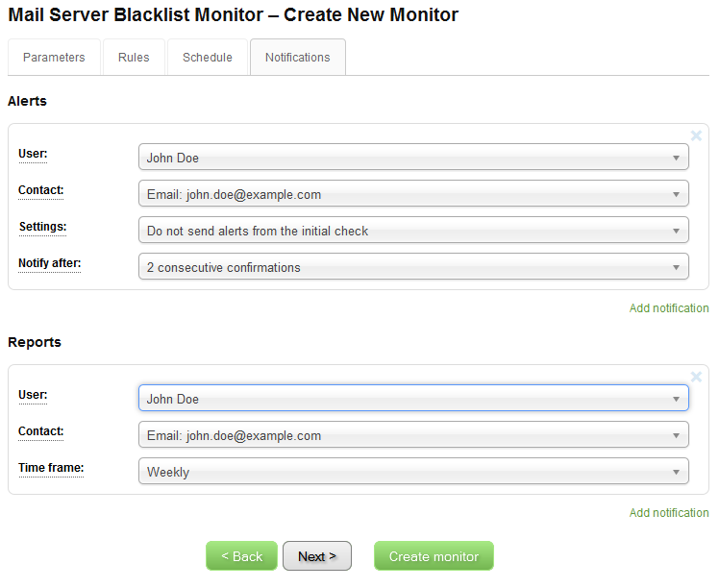Screen dimensions: 719x588
Task: Expand the Settings dropdown for initial check
Action: pos(413,231)
